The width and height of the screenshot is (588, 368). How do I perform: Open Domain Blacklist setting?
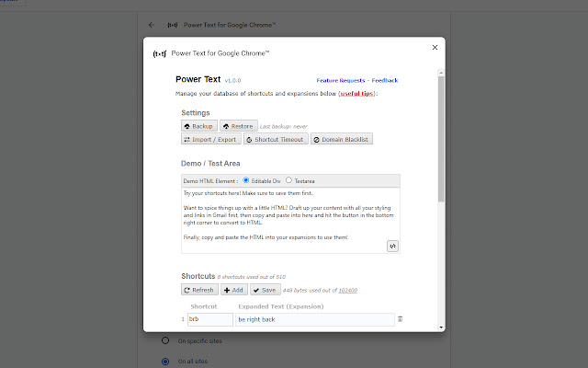(x=341, y=139)
